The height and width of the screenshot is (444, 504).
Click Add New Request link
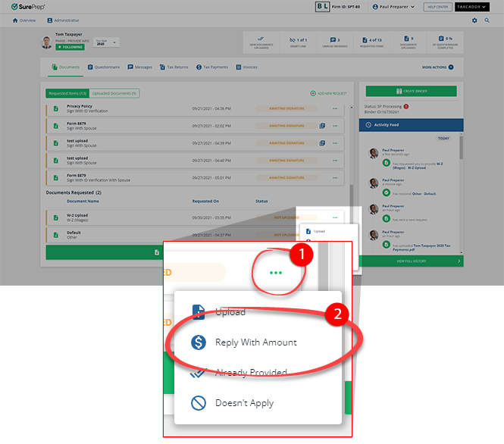pos(328,93)
